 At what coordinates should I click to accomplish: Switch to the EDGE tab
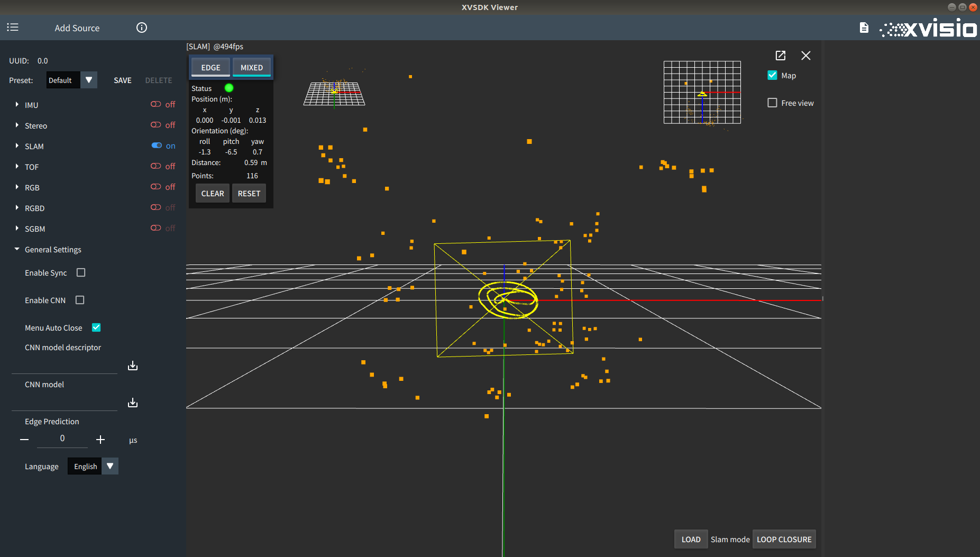pos(210,67)
